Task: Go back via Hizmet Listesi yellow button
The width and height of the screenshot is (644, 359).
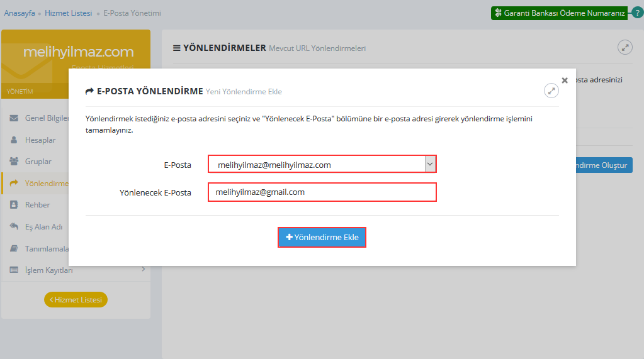Action: [76, 300]
